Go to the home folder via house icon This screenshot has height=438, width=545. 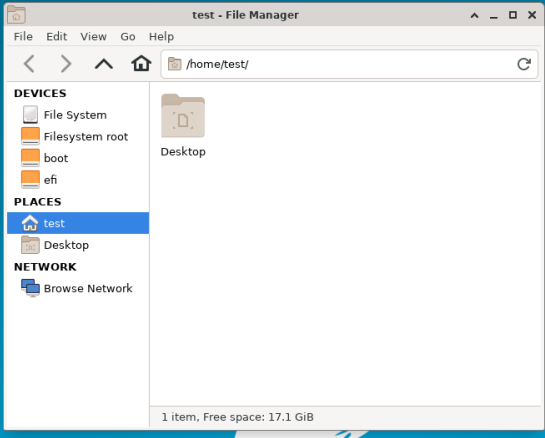[141, 64]
